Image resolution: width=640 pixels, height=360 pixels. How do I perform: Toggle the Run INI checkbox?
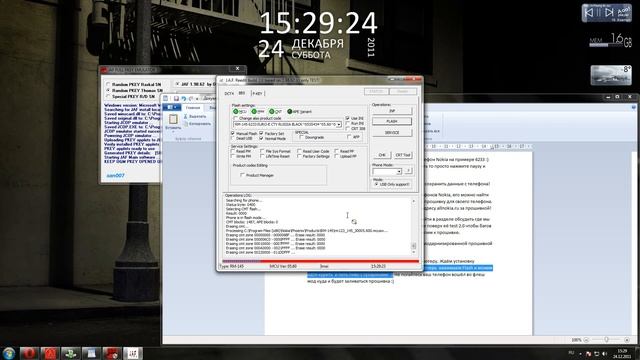pyautogui.click(x=347, y=123)
